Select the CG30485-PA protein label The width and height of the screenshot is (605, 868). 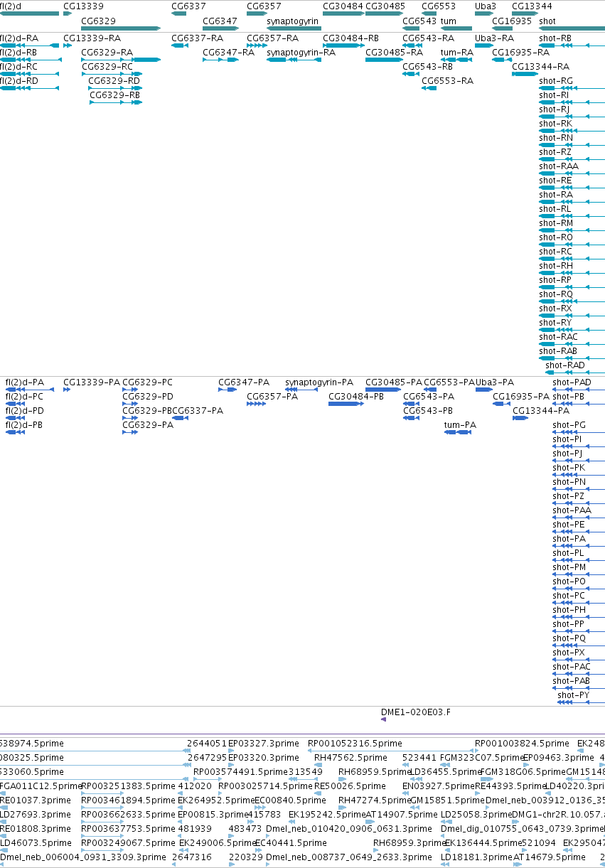[x=394, y=382]
